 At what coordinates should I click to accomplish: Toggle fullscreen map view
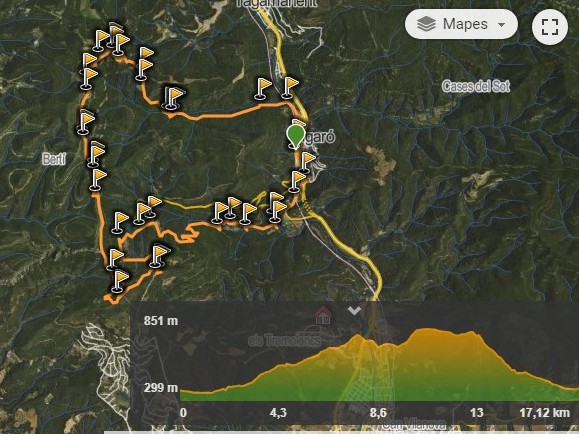[x=550, y=27]
